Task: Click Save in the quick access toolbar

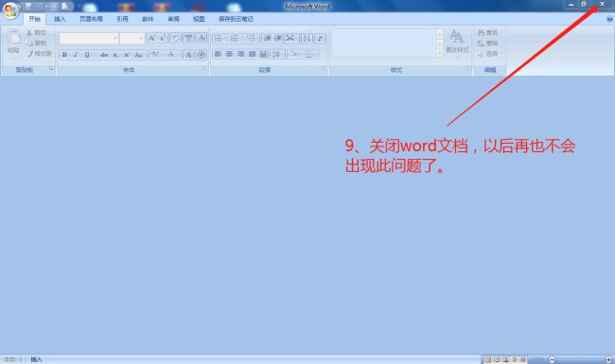Action: pos(28,7)
